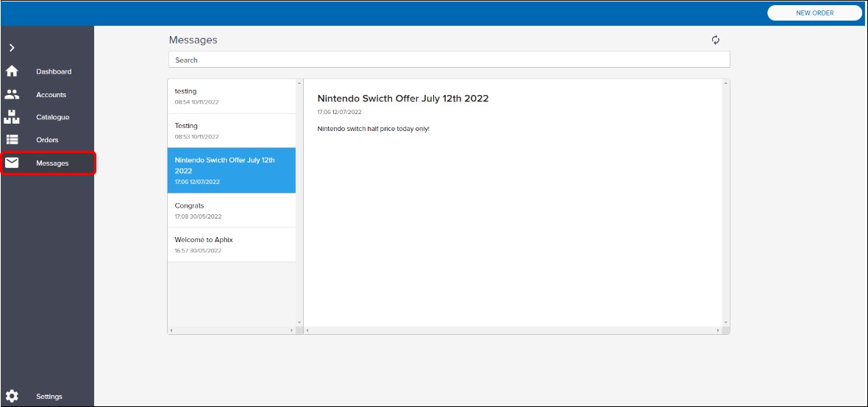Screen dimensions: 868x407
Task: Open the Accounts people icon
Action: 12,94
